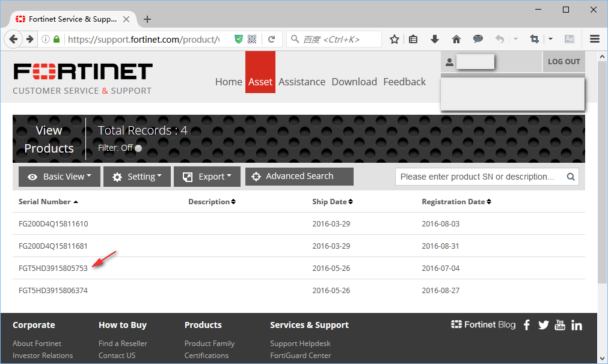The image size is (608, 364).
Task: Open the Setting dropdown
Action: click(x=137, y=177)
